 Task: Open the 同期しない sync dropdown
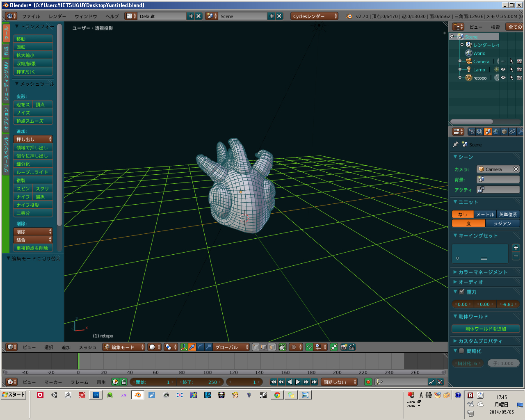click(x=339, y=382)
